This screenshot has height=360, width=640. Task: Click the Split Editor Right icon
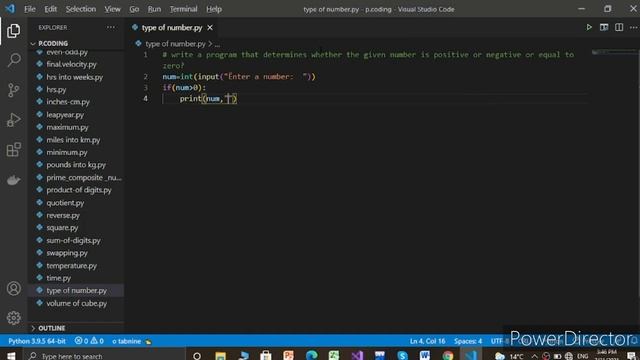pyautogui.click(x=619, y=27)
